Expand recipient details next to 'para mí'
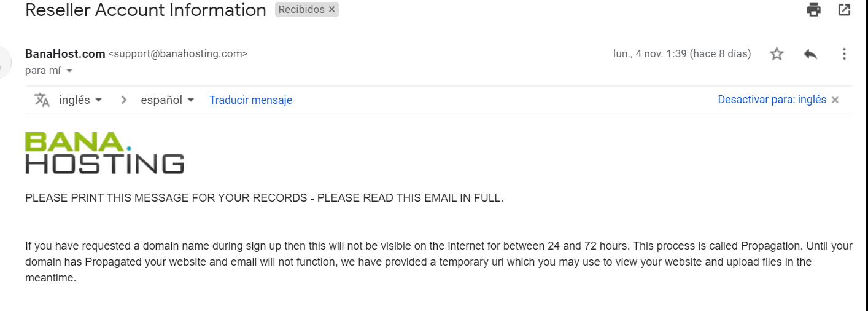 point(69,71)
